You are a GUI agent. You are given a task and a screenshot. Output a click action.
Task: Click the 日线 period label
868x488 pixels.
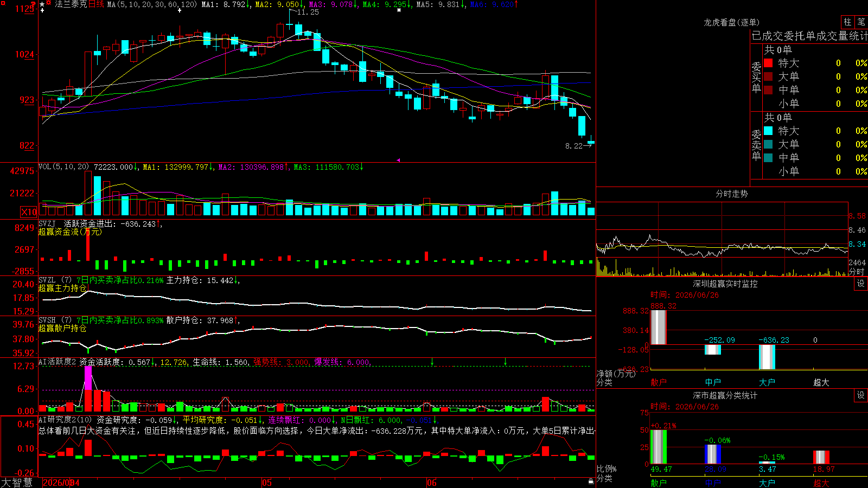(96, 4)
